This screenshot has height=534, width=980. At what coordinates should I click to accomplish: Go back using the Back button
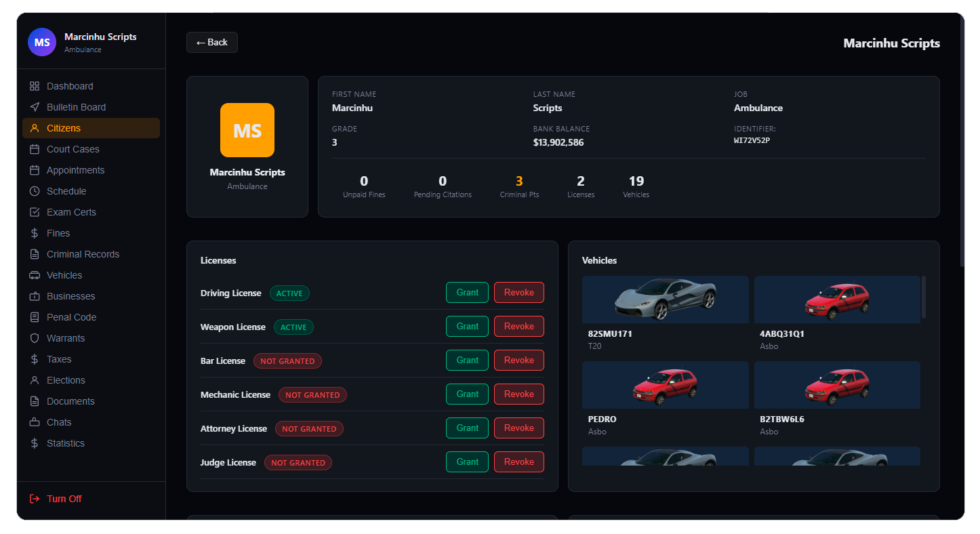(212, 42)
